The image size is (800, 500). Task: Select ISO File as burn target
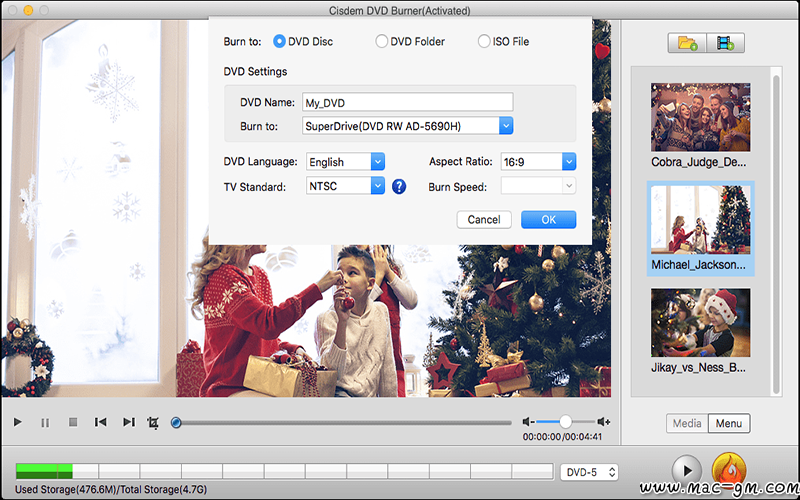tap(485, 42)
